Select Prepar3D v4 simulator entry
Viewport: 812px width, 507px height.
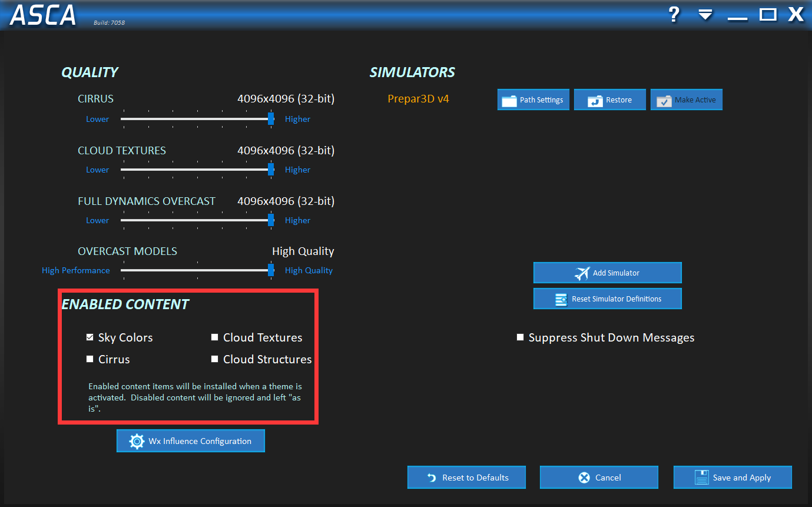(418, 99)
